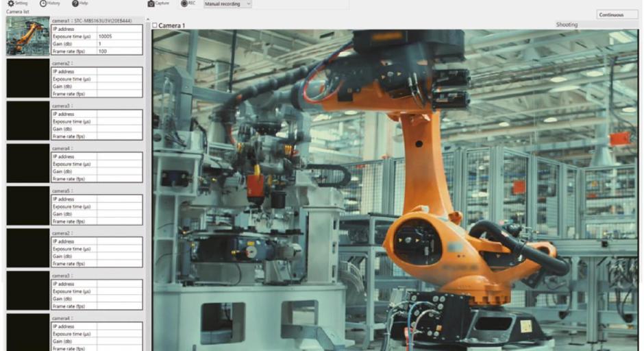Click the Continuous button
The image size is (644, 351).
(x=610, y=14)
